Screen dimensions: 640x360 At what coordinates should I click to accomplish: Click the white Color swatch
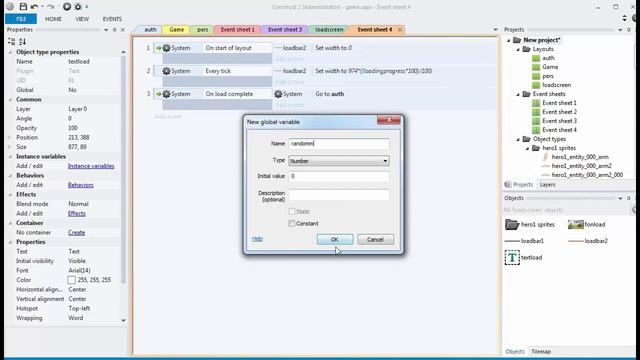point(71,280)
